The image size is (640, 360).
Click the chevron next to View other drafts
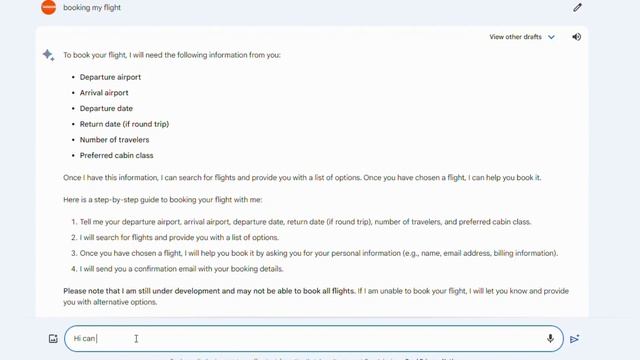[551, 37]
